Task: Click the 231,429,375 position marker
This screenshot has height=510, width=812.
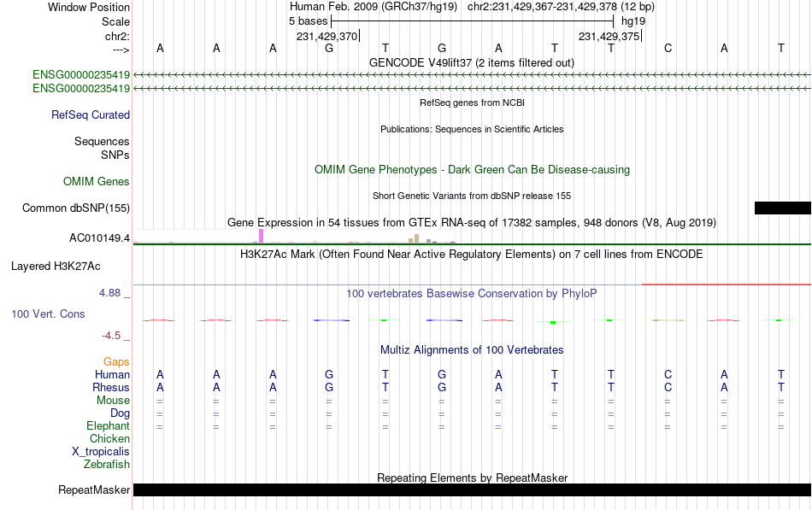Action: click(609, 36)
